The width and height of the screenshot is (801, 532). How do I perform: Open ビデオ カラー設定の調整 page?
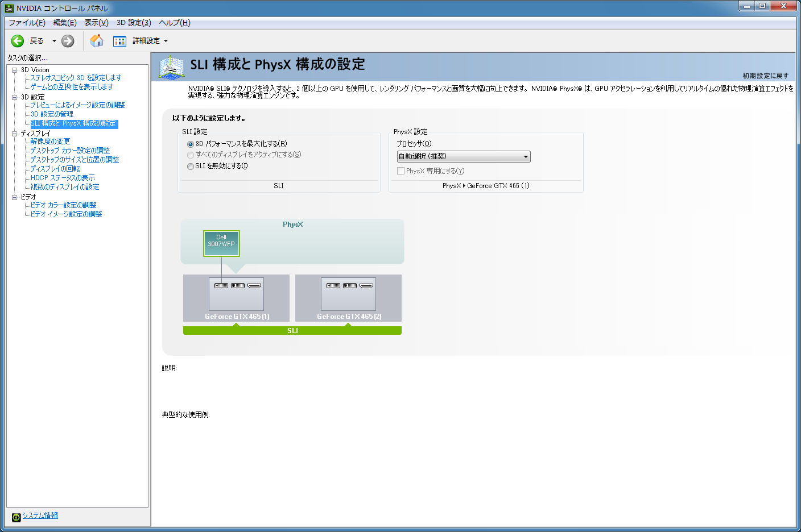coord(63,205)
